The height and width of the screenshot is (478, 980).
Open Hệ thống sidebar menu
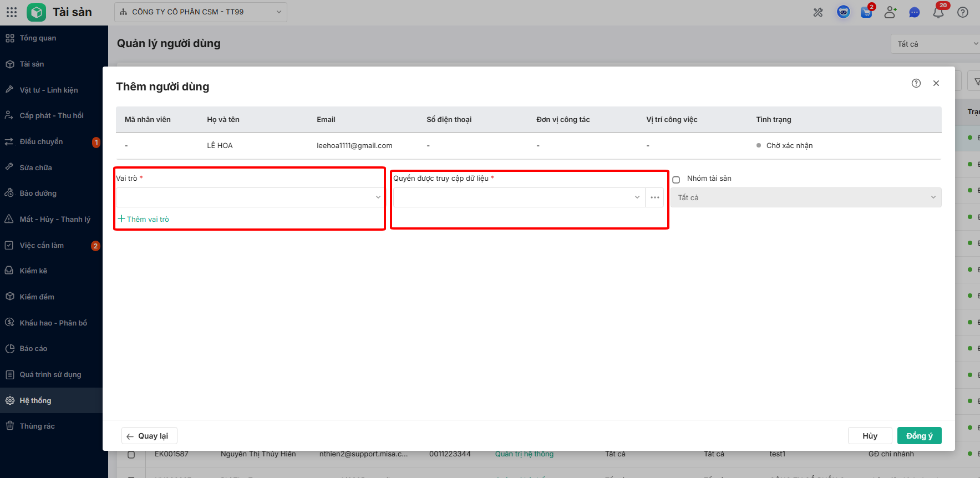point(51,400)
